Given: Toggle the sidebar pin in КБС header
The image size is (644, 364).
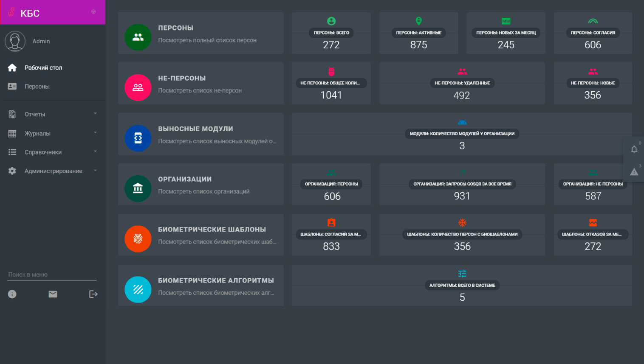Looking at the screenshot, I should [x=93, y=12].
